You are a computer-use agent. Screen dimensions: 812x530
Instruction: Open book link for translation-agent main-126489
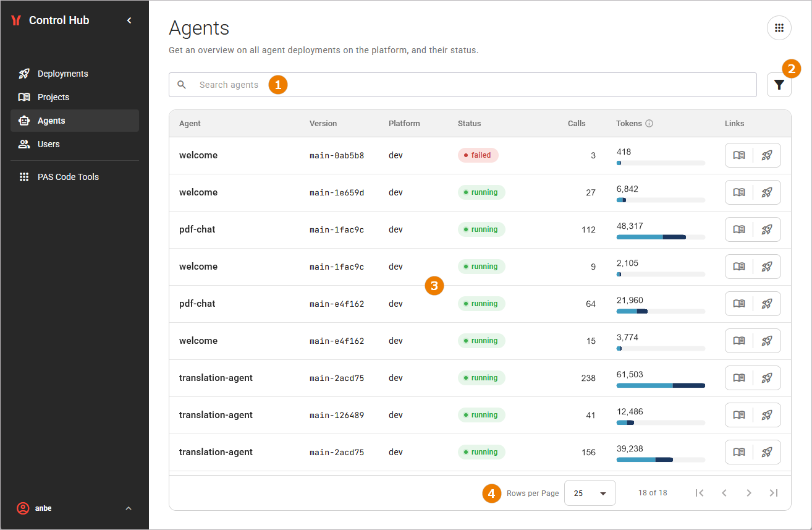pos(739,415)
